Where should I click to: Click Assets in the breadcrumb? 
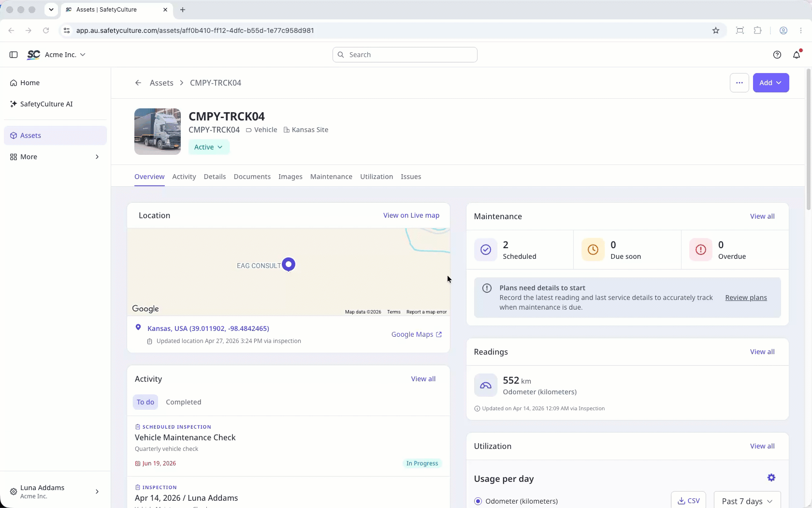pos(161,83)
